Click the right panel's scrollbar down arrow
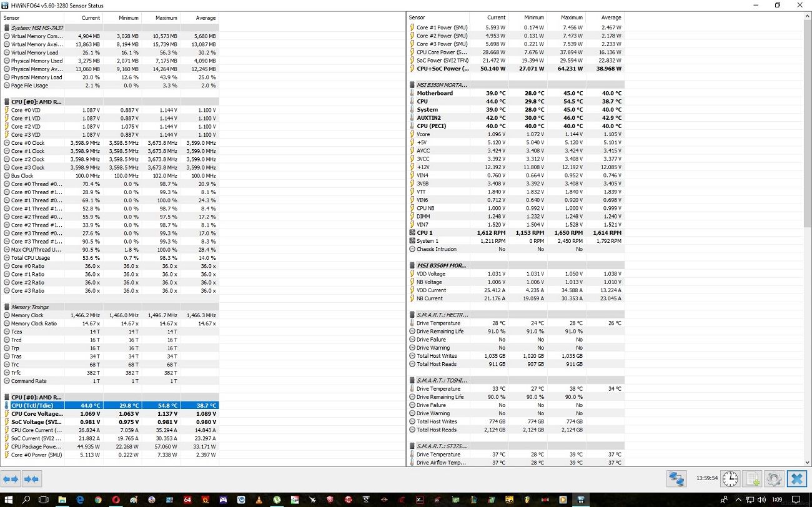Image resolution: width=812 pixels, height=507 pixels. (807, 461)
